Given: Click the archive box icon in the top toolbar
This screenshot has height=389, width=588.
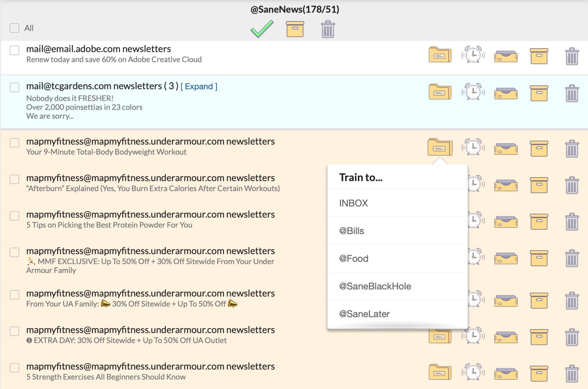Looking at the screenshot, I should tap(294, 29).
